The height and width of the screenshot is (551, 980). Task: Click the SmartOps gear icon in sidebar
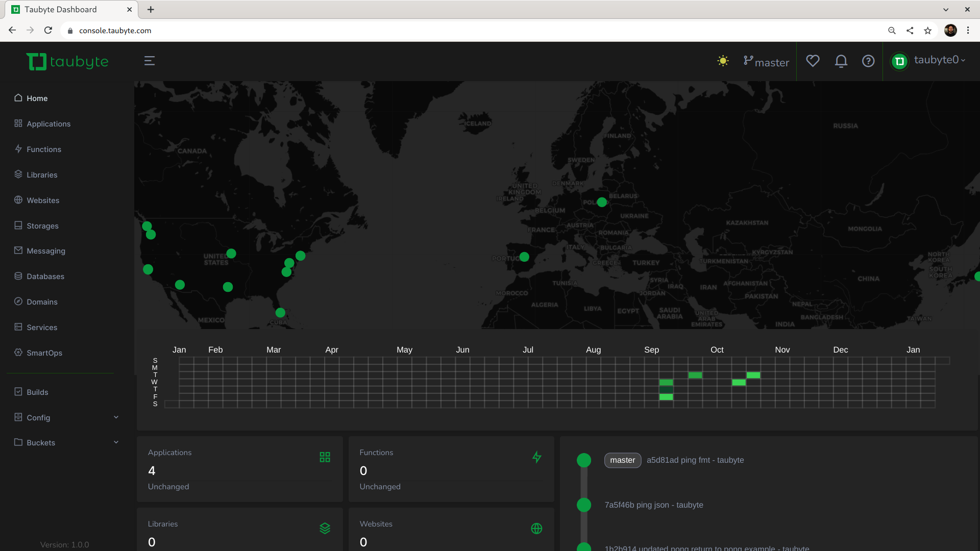[x=18, y=353]
